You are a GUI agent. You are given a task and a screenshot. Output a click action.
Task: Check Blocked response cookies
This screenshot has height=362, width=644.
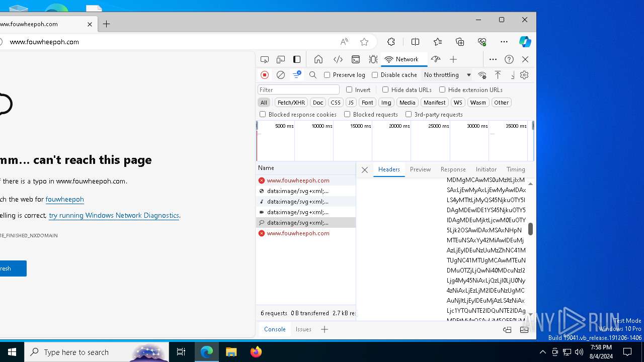[263, 114]
